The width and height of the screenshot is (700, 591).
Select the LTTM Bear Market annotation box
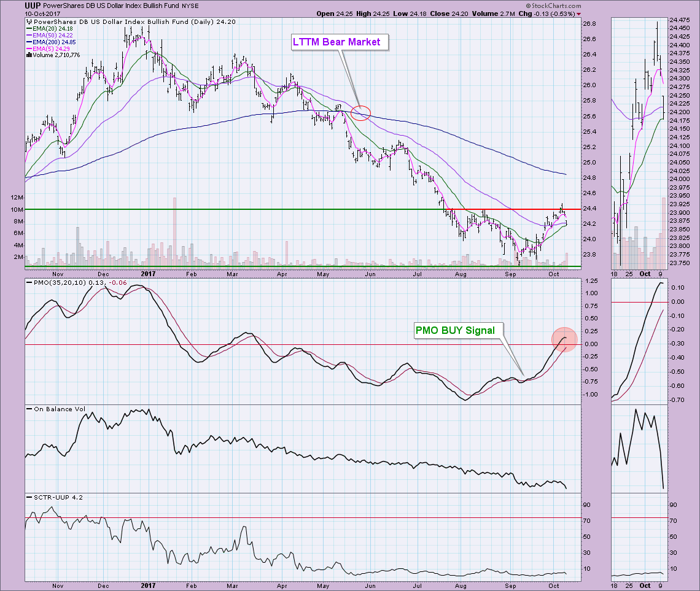click(x=335, y=42)
